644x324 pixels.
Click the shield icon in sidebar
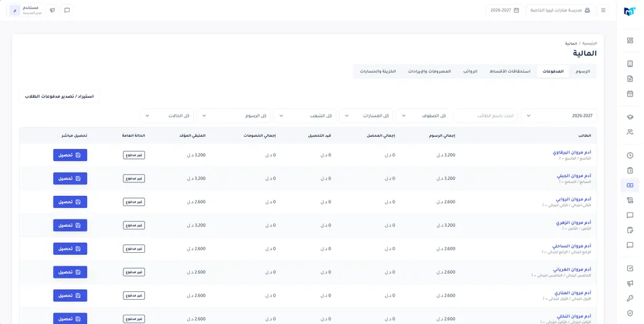(x=630, y=313)
